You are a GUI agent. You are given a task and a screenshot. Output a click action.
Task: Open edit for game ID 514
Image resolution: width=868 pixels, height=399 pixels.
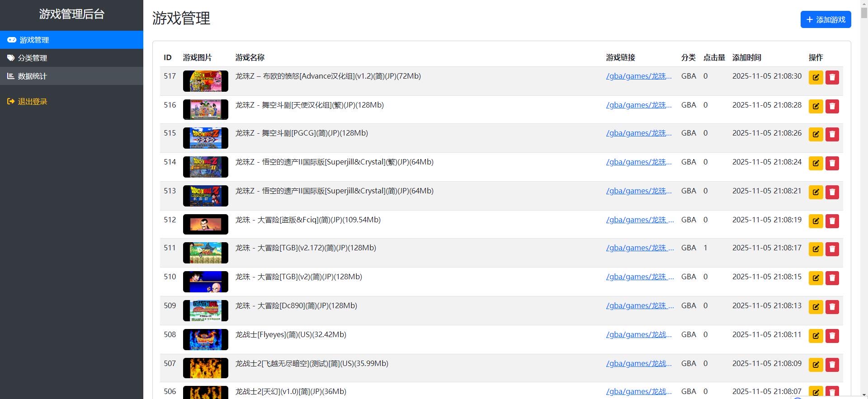click(816, 163)
